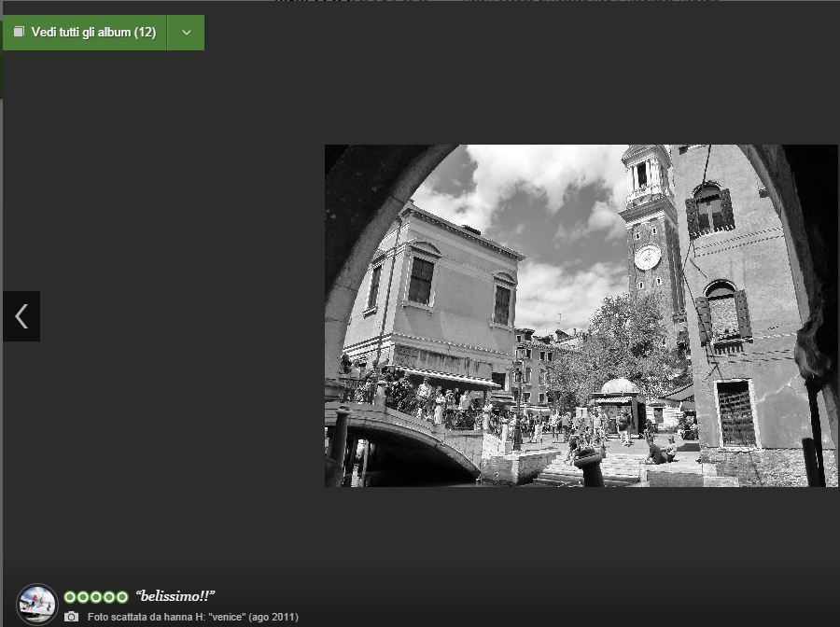Open the "belissimo!!" review title

click(x=175, y=596)
